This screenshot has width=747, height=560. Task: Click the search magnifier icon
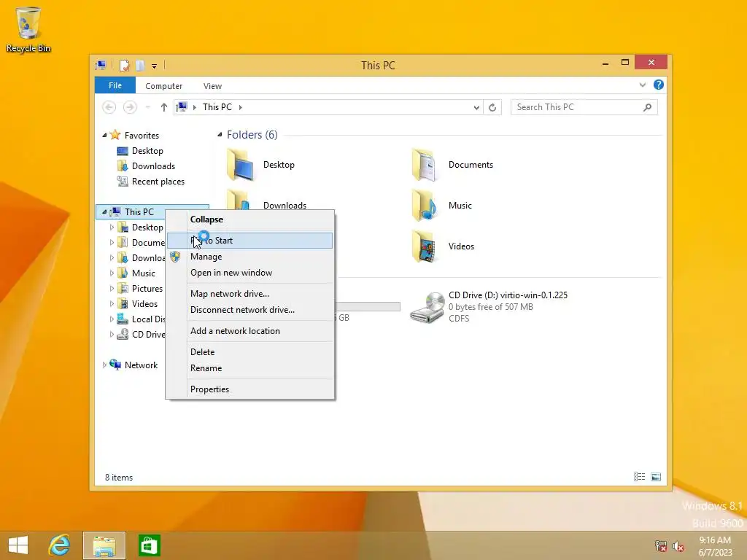click(x=648, y=107)
